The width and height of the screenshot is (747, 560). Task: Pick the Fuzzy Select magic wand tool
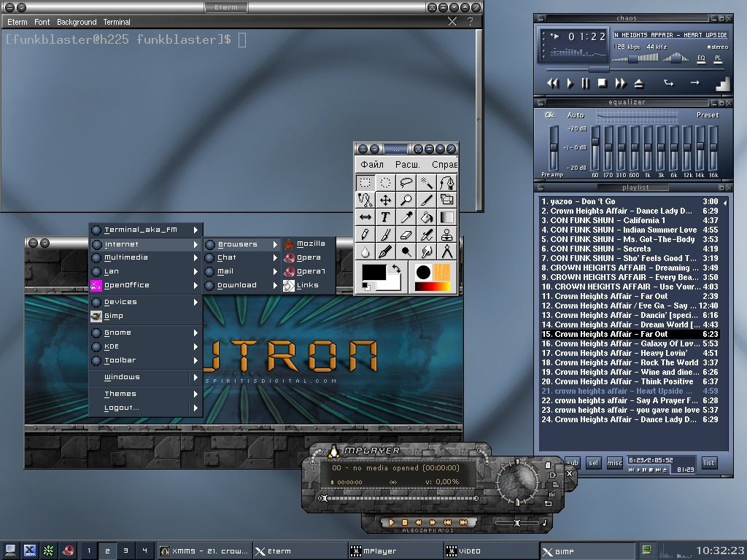point(426,183)
